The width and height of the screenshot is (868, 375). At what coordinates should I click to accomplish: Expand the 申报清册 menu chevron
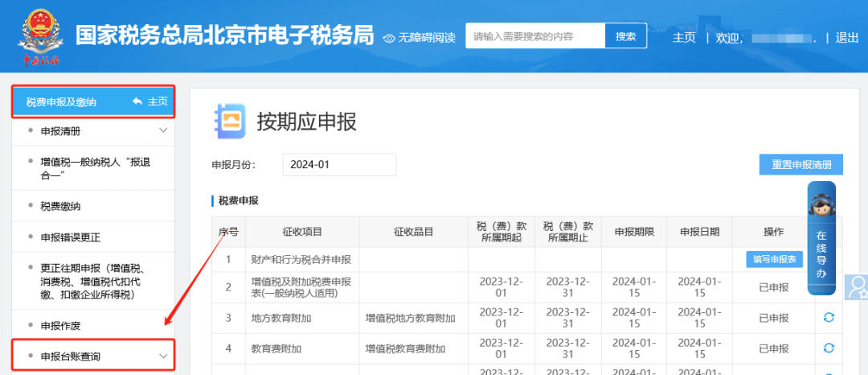tap(163, 130)
